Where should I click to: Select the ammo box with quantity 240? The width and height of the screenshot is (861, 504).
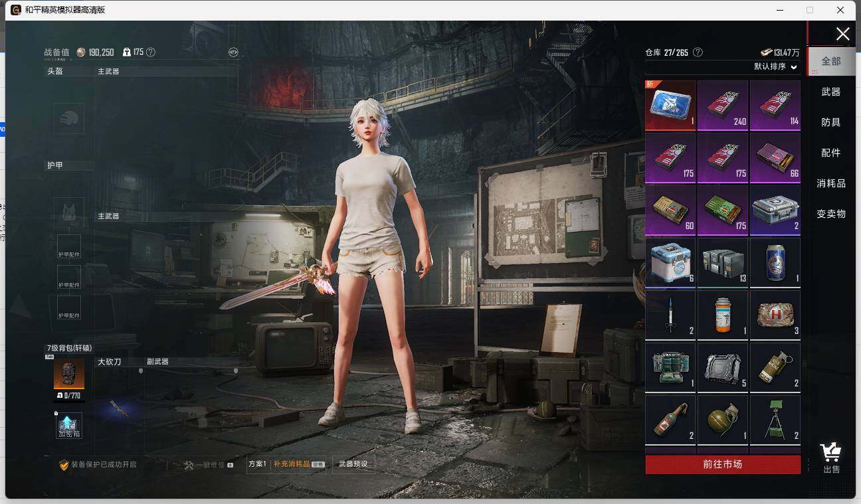click(x=723, y=105)
